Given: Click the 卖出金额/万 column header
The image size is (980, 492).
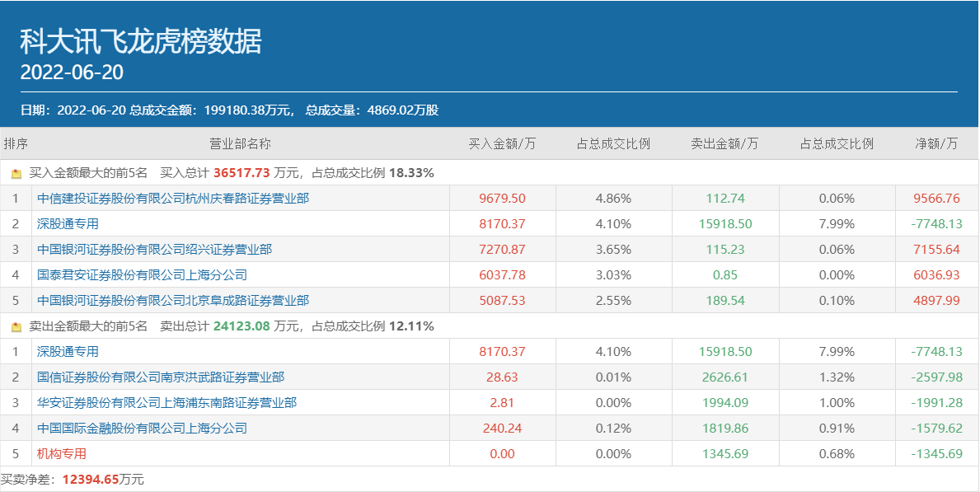Looking at the screenshot, I should pyautogui.click(x=724, y=144).
